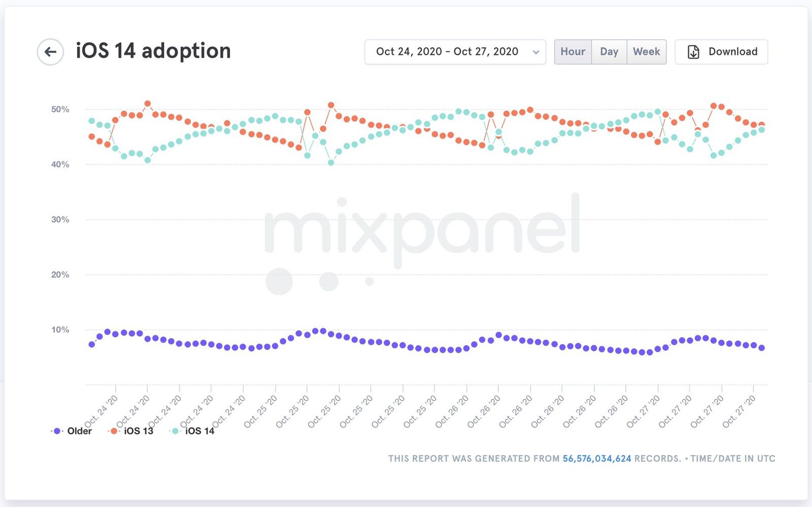
Task: Download the report
Action: pyautogui.click(x=721, y=52)
